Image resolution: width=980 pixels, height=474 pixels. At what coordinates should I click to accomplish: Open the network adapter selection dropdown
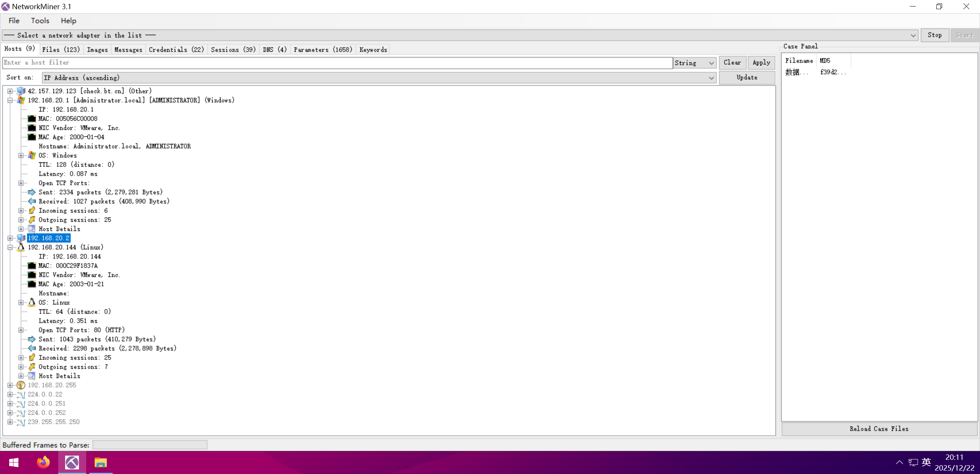[460, 35]
